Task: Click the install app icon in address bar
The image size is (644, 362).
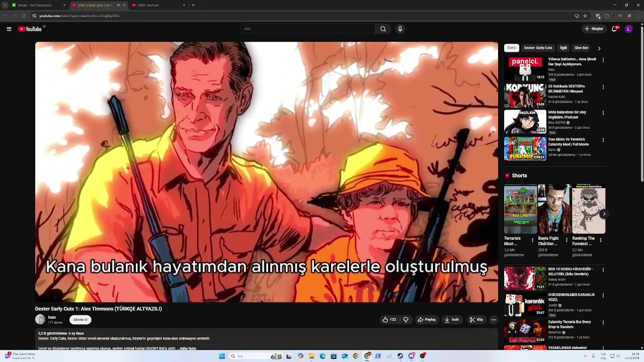Action: point(577,16)
